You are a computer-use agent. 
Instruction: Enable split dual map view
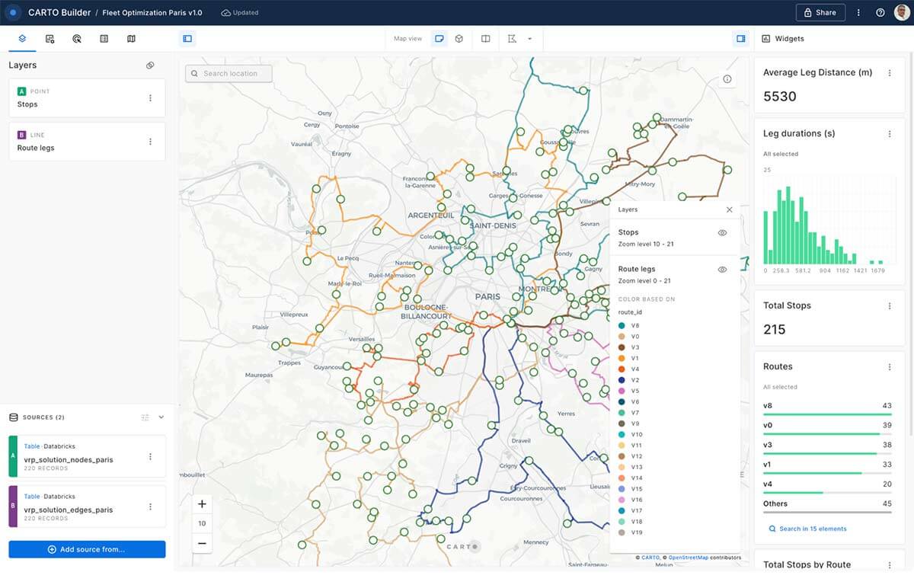coord(485,39)
